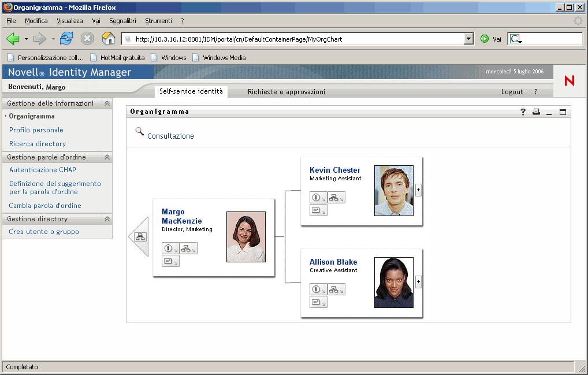
Task: Click the portlet help question mark icon
Action: pos(523,112)
